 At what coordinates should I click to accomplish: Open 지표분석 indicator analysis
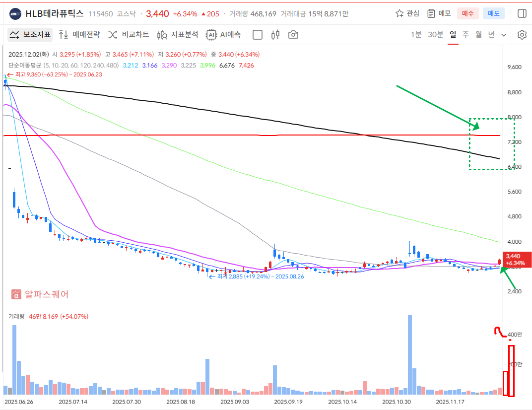tap(177, 35)
